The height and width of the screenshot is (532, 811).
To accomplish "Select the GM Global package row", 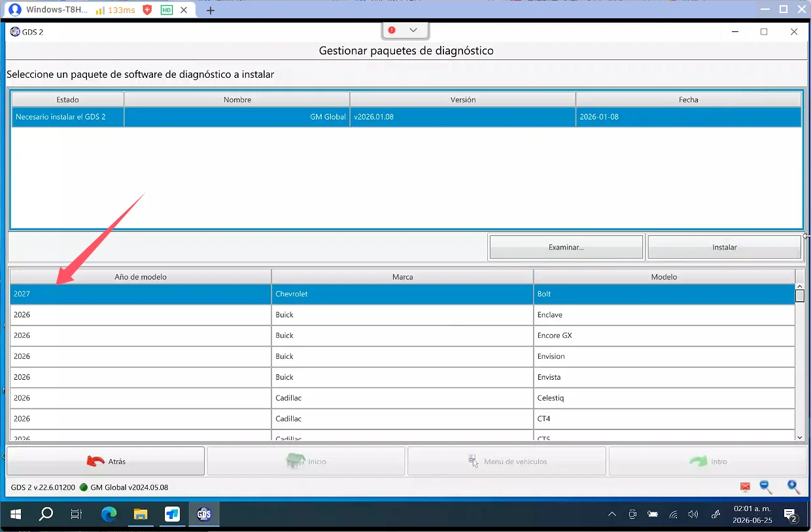I will pyautogui.click(x=407, y=117).
